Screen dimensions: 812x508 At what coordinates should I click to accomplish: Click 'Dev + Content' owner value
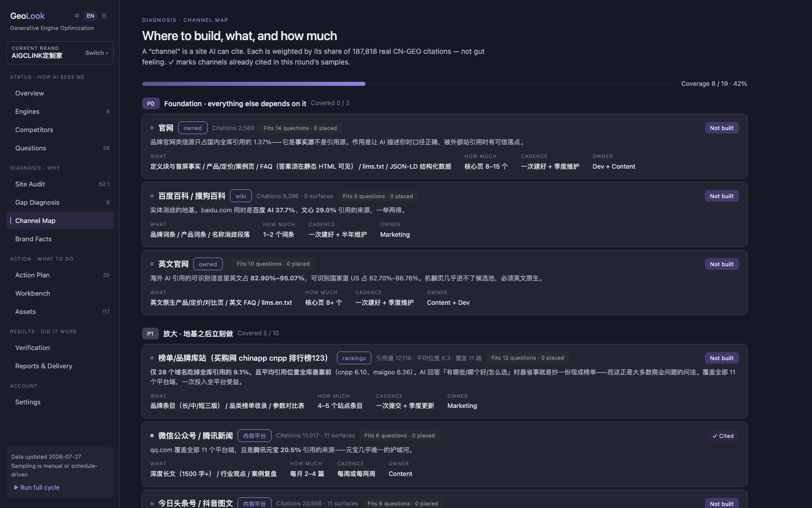tap(614, 167)
